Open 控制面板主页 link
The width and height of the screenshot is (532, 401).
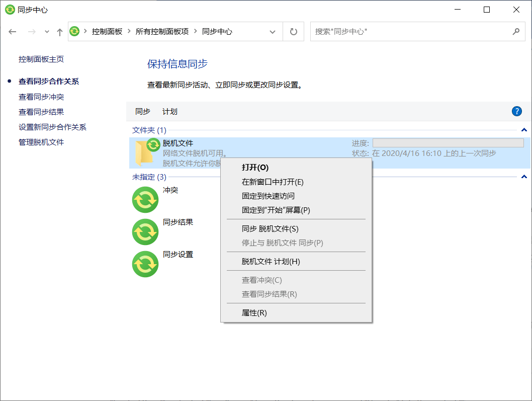click(x=41, y=59)
